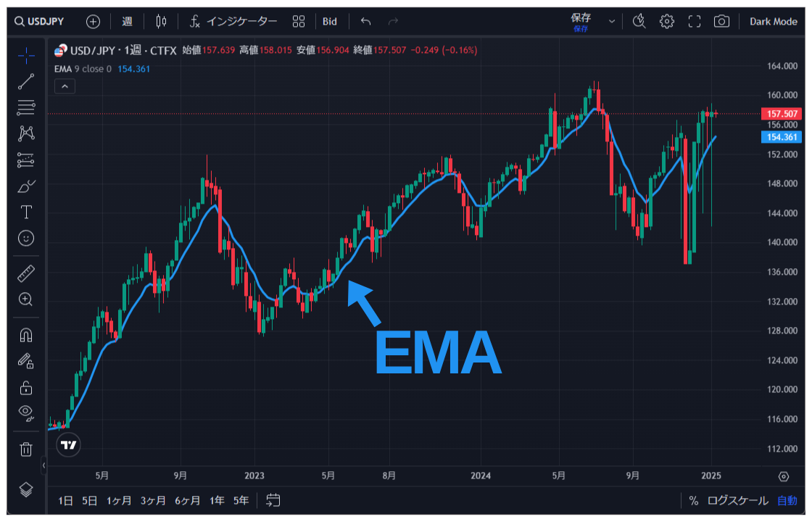Open the indicator templates grid icon
The image size is (812, 522).
[298, 22]
